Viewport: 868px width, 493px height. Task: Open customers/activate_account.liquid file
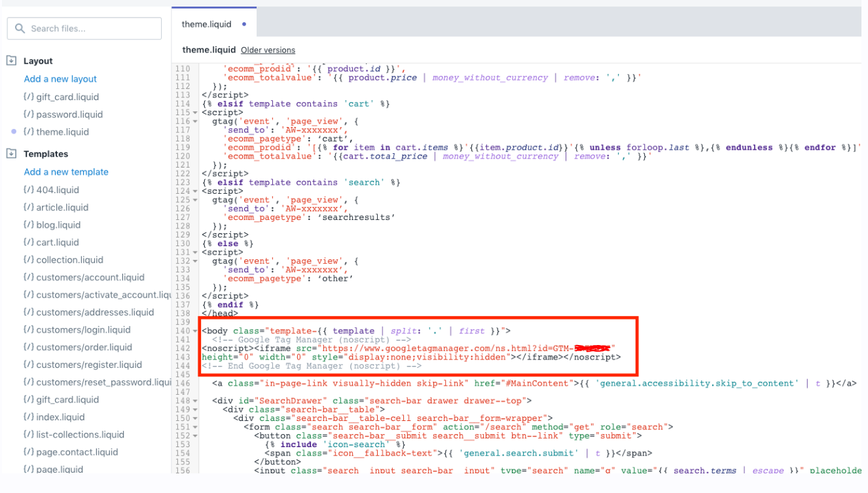coord(103,295)
